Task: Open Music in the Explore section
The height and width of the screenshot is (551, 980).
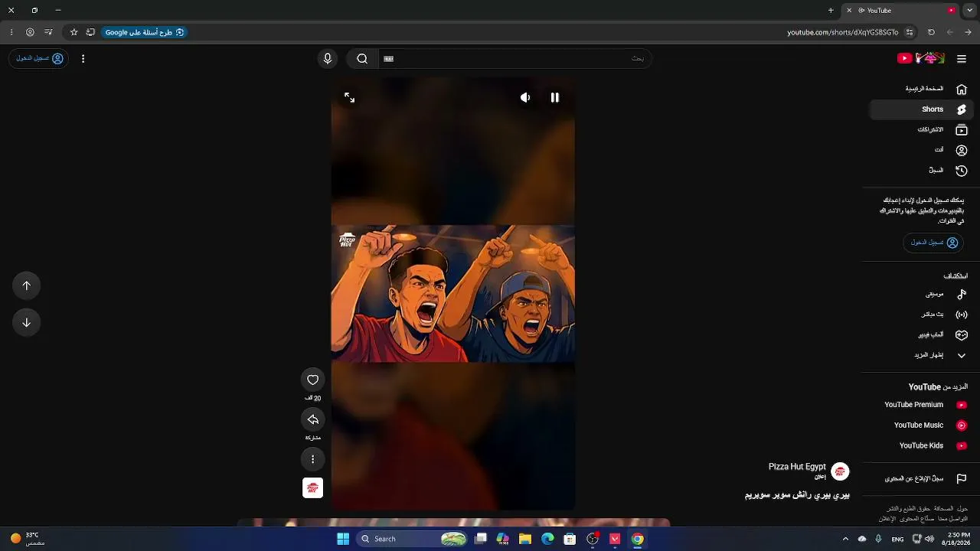Action: 922,294
